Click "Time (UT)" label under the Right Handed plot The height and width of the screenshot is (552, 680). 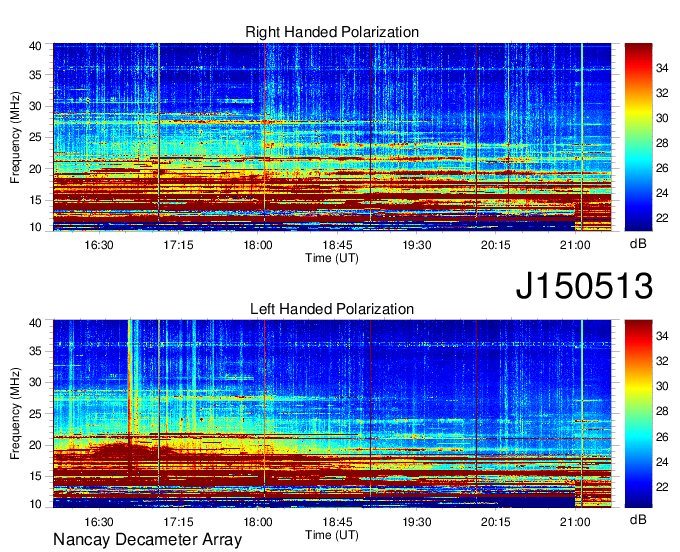coord(332,258)
